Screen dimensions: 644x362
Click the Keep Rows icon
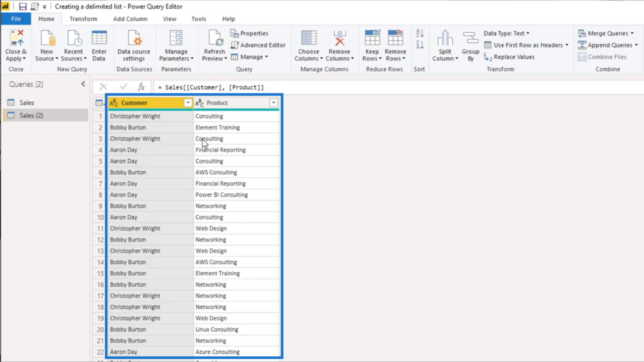pos(372,38)
